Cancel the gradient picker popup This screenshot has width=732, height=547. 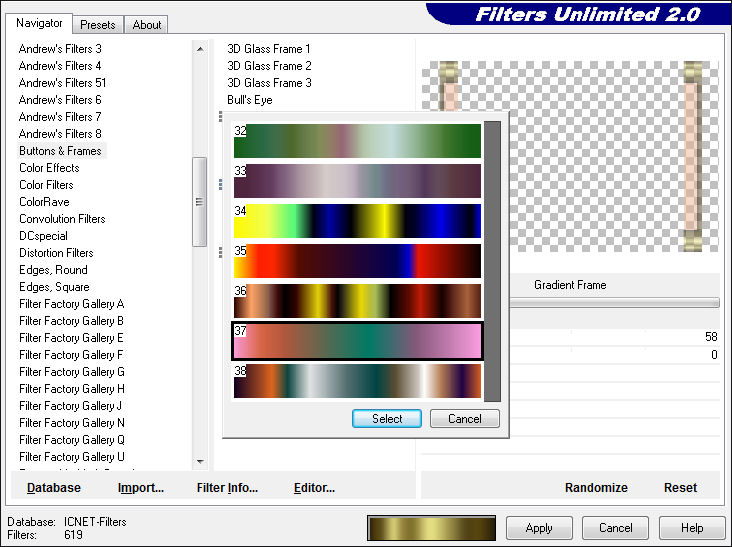point(465,419)
